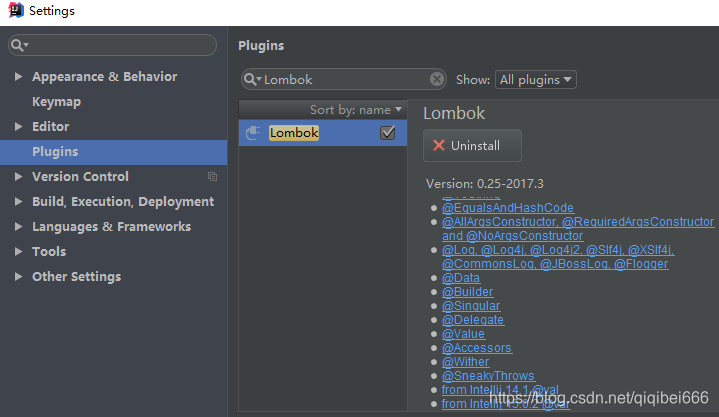Expand Languages & Frameworks arrow
Screen dimensions: 719x417
(x=18, y=227)
